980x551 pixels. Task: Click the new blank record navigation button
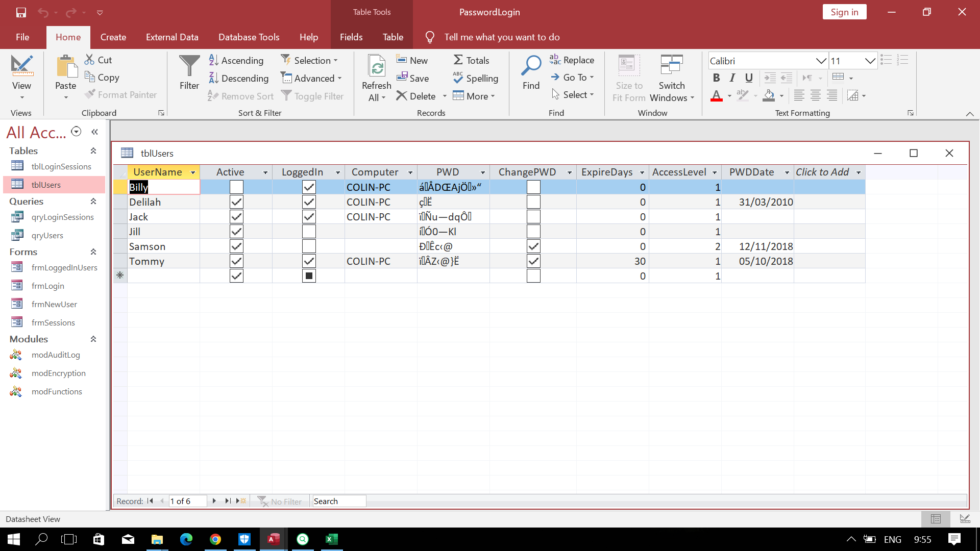tap(241, 501)
